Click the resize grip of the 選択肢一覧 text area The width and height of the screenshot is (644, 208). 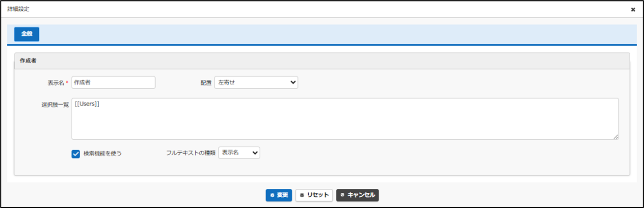pyautogui.click(x=616, y=136)
